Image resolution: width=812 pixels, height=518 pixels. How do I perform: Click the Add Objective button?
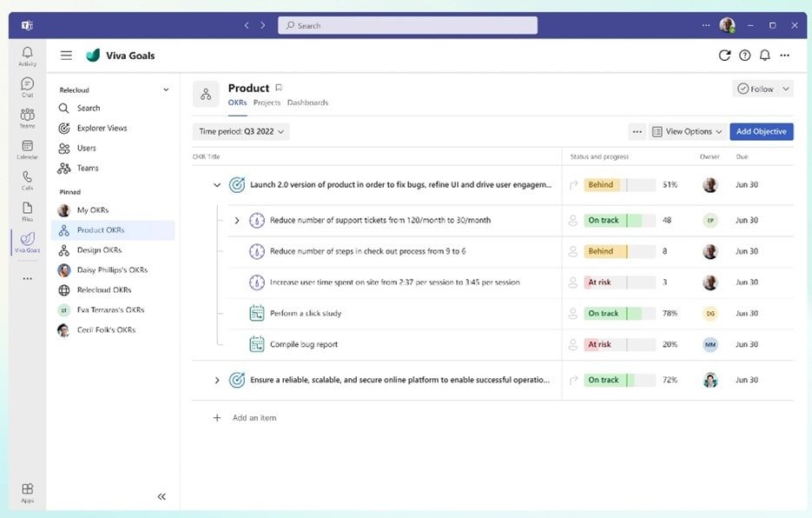762,132
